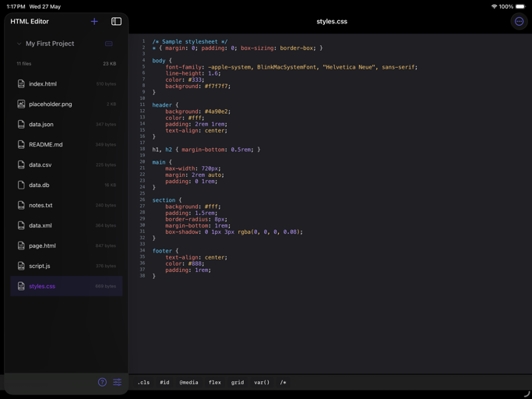532x399 pixels.
Task: Open placeholder.png in the sidebar
Action: 50,104
